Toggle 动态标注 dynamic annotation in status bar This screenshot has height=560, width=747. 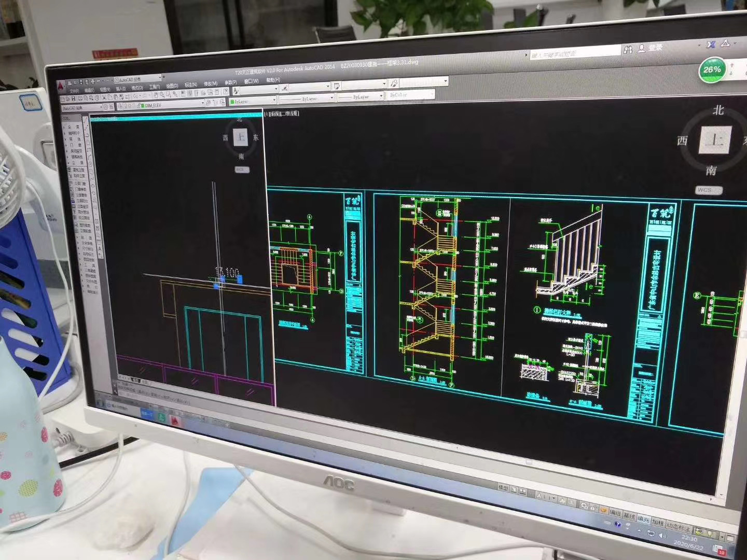[x=679, y=527]
